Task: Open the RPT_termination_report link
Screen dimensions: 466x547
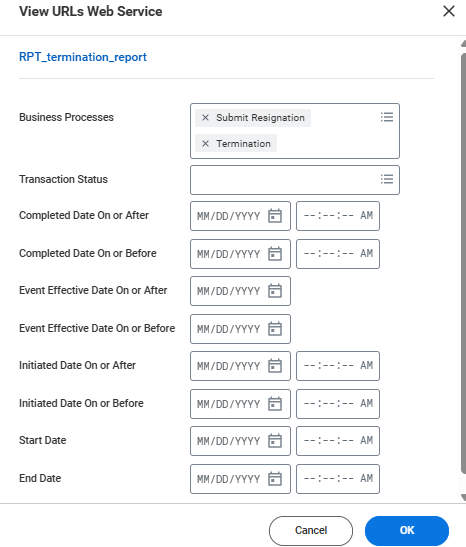Action: [83, 57]
